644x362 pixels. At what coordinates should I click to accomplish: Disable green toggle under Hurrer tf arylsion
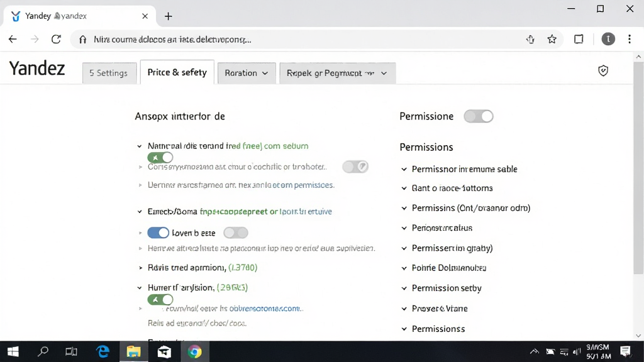160,300
